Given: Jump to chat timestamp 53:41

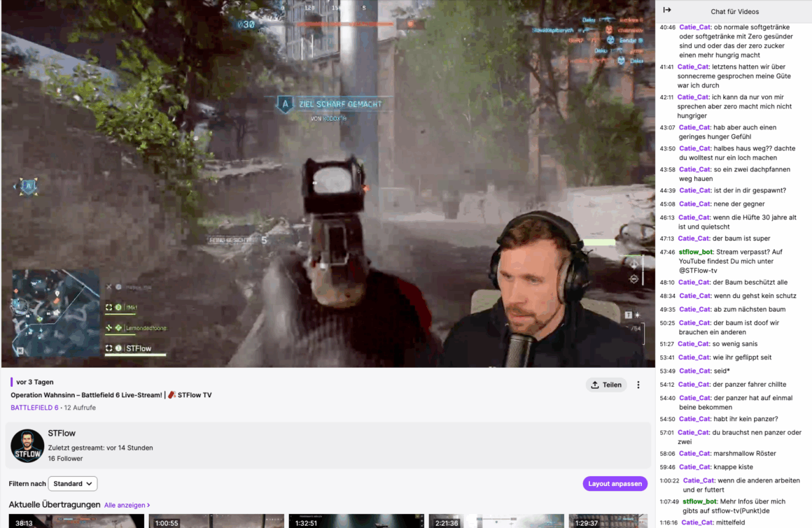Looking at the screenshot, I should pyautogui.click(x=668, y=358).
